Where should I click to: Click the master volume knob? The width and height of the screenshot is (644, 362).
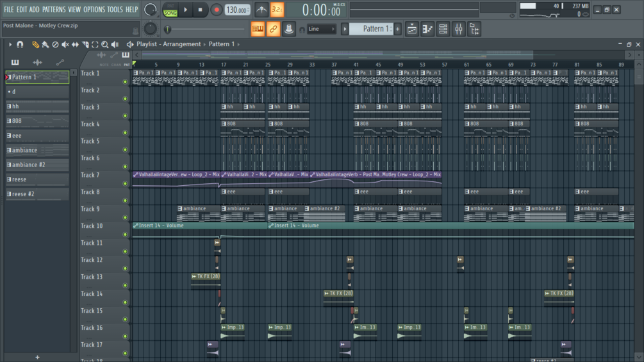151,10
